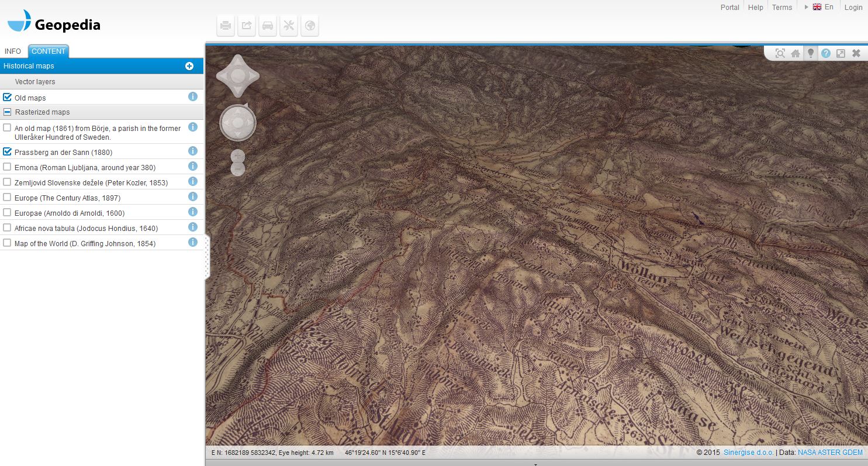Click the zoom out minus button on map
This screenshot has height=466, width=868.
(x=238, y=170)
